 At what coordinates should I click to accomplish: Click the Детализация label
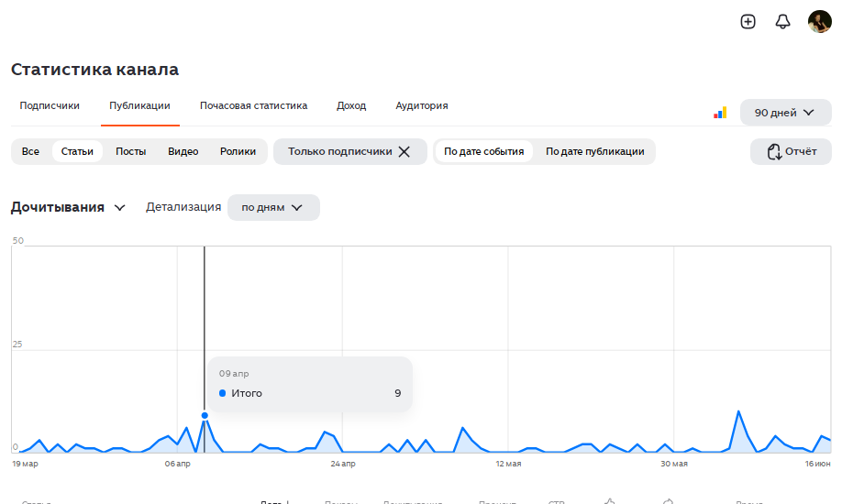(183, 207)
